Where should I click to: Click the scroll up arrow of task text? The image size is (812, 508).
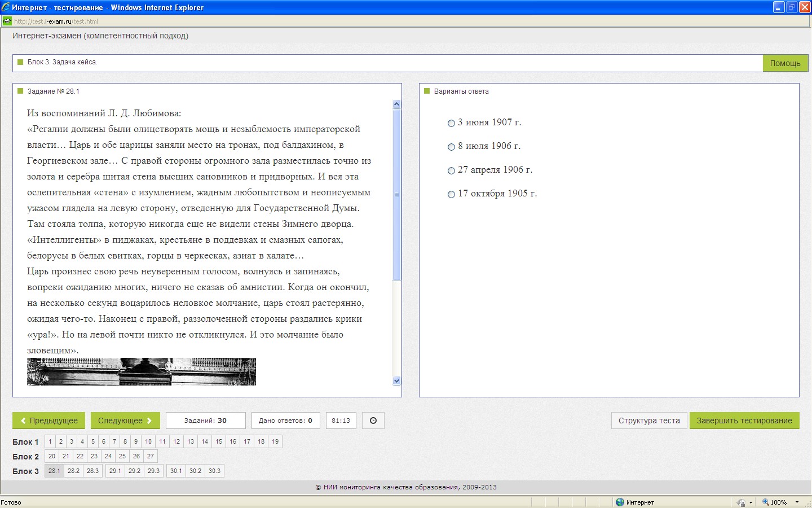tap(396, 104)
